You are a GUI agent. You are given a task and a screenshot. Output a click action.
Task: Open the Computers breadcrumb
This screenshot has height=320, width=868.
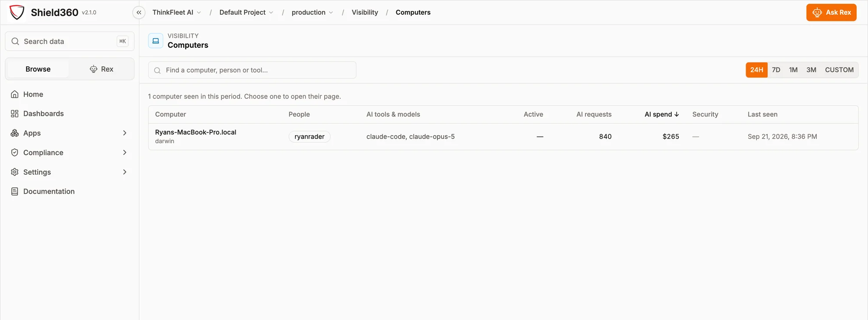pyautogui.click(x=413, y=13)
